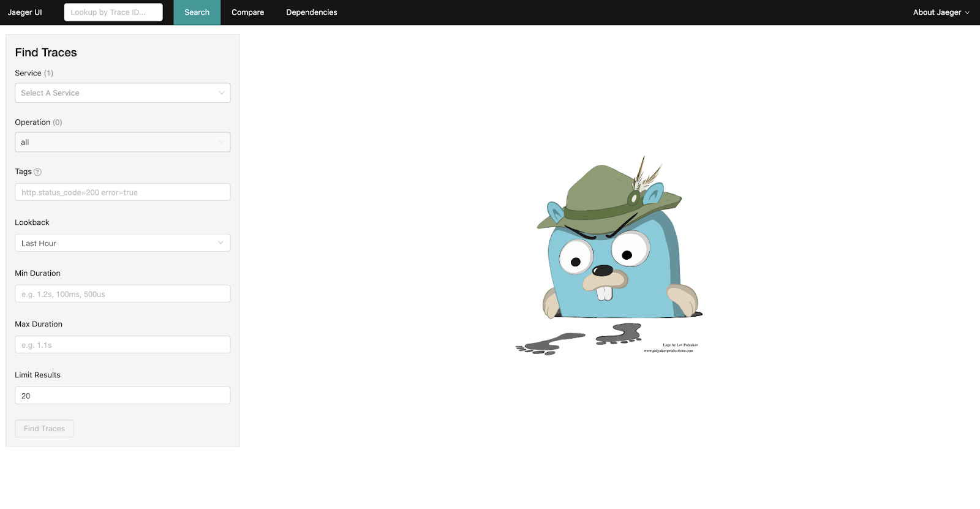
Task: Click the Min Duration label
Action: coord(37,273)
